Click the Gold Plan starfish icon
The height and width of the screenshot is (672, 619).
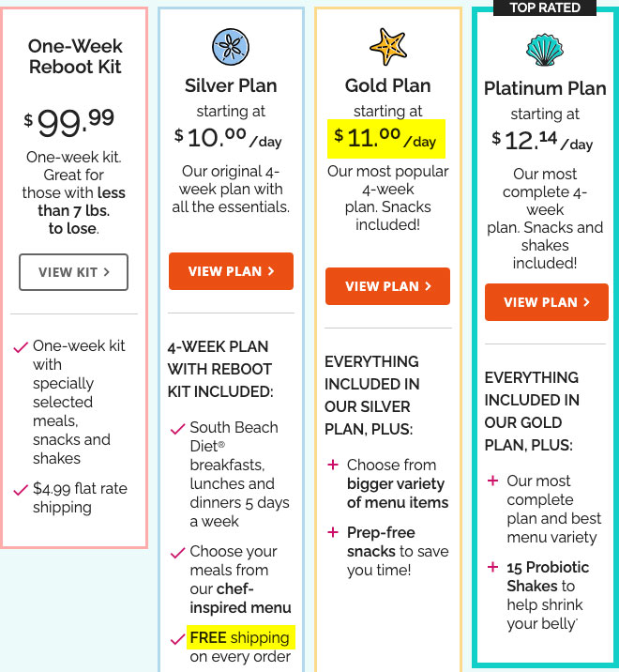pyautogui.click(x=388, y=47)
